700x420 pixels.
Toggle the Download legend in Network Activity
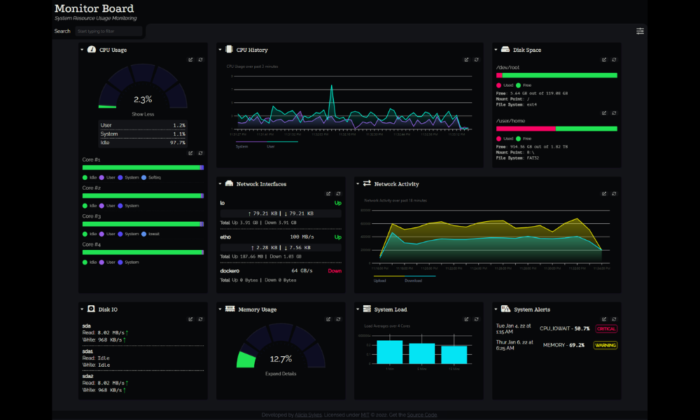(x=413, y=281)
